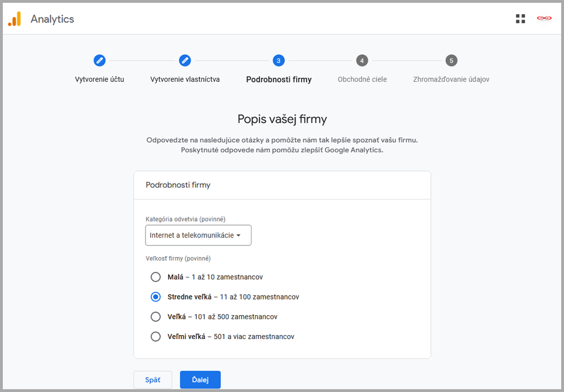Open the Kategória odvetvia dropdown
This screenshot has height=392, width=564.
pyautogui.click(x=198, y=235)
